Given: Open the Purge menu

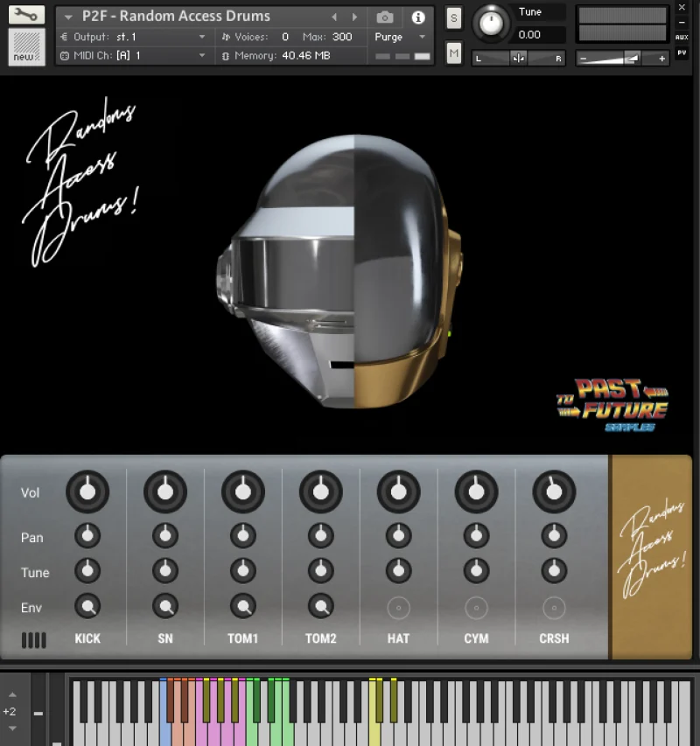Looking at the screenshot, I should 389,37.
